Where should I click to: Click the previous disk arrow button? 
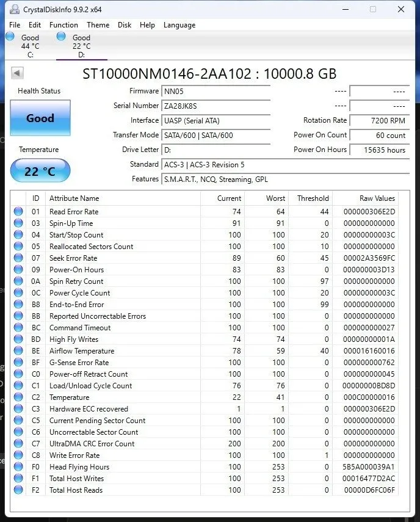click(x=17, y=73)
